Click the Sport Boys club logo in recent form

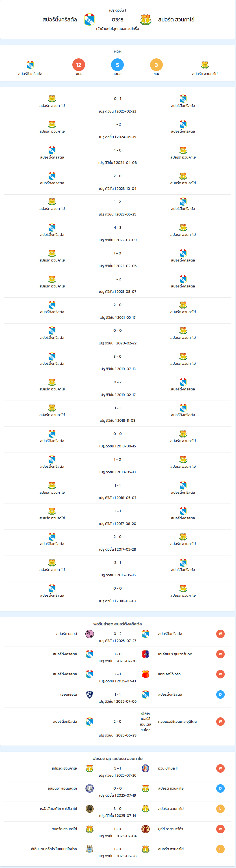click(x=90, y=634)
